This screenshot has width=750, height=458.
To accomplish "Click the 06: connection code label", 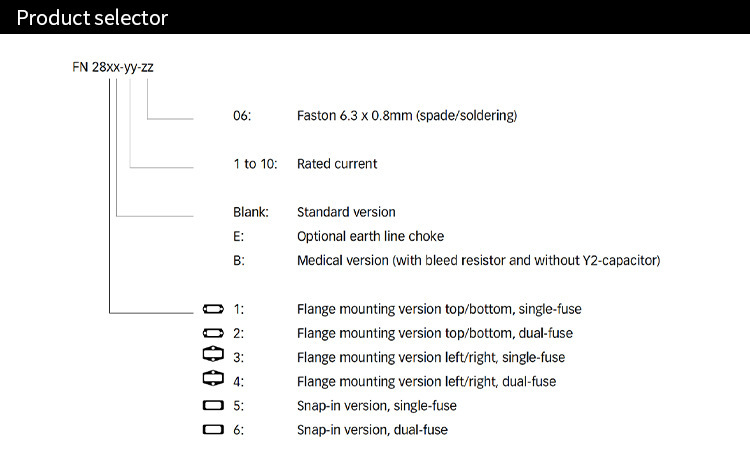I will tap(242, 116).
